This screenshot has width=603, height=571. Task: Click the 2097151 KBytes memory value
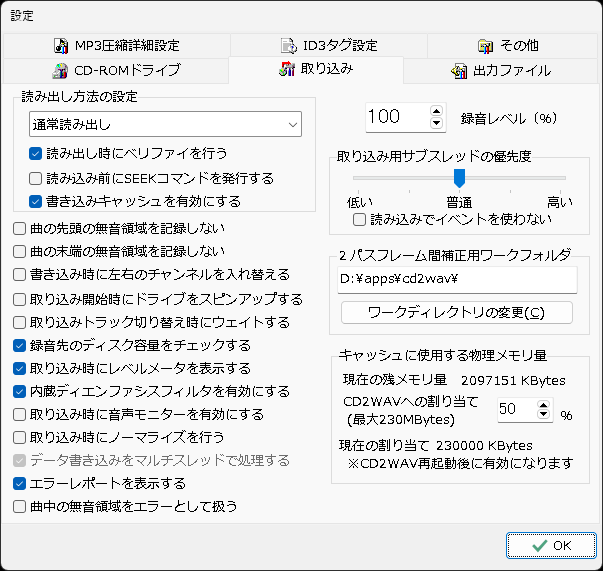[513, 381]
